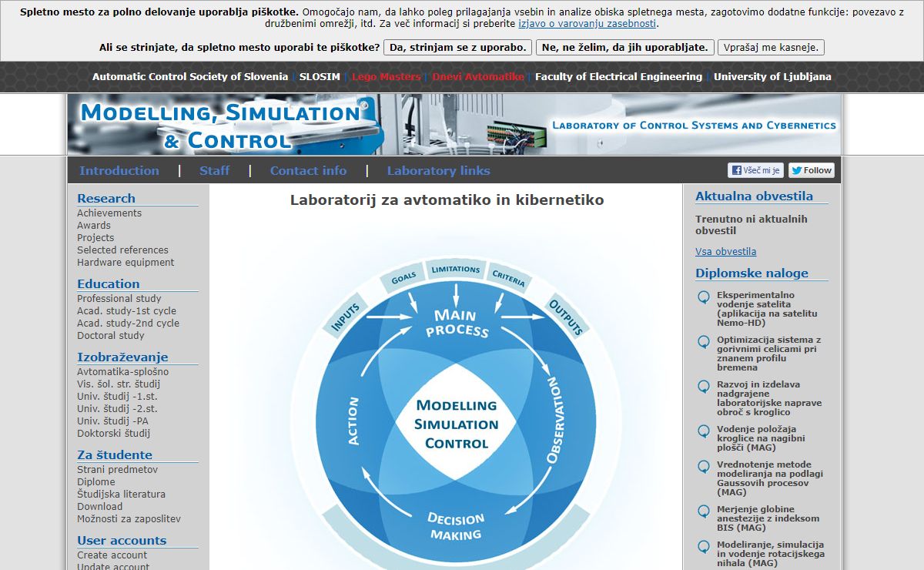Screen dimensions: 924x570
Task: Open thesis 'Vodenje položaja kroglice na nagibni plošči'
Action: [x=761, y=438]
